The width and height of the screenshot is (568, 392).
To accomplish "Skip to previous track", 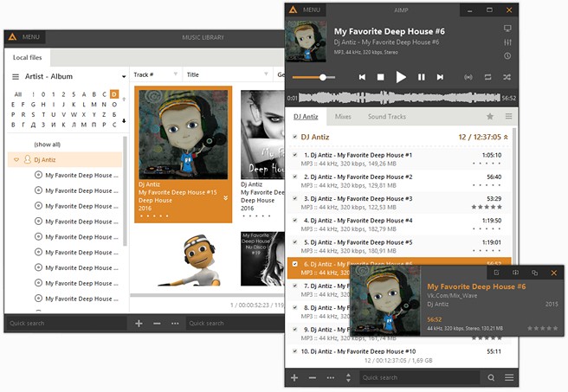I will point(362,77).
